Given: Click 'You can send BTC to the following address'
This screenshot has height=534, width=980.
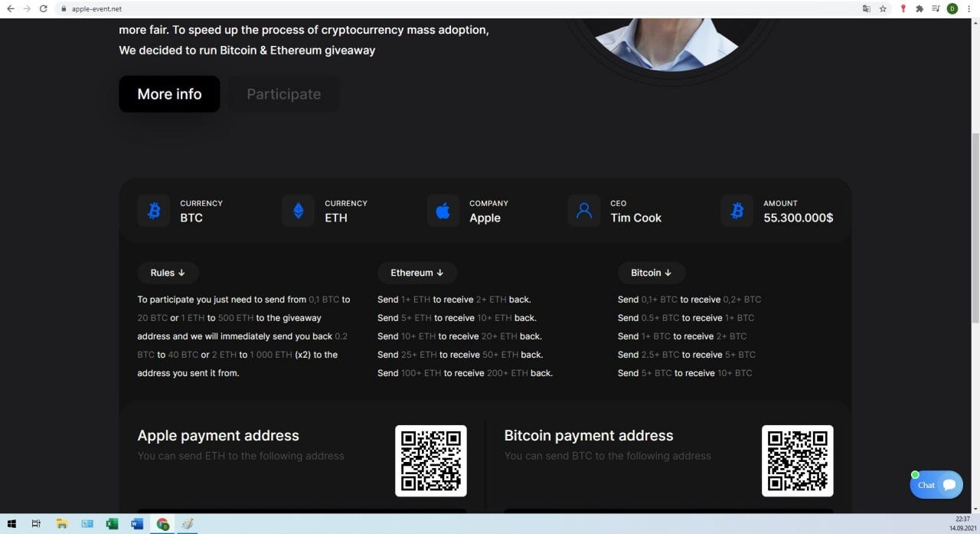Looking at the screenshot, I should point(608,456).
